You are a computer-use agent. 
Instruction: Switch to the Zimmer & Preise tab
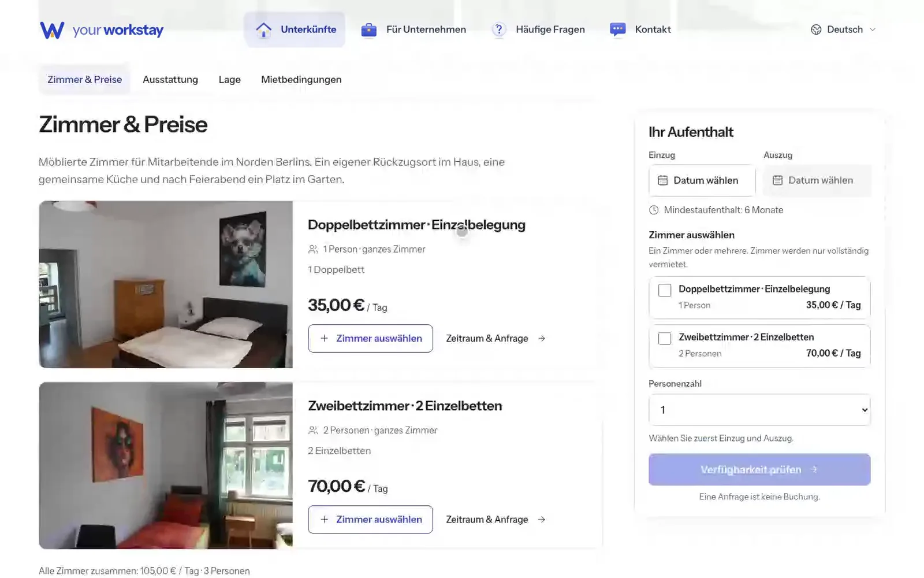pos(84,79)
